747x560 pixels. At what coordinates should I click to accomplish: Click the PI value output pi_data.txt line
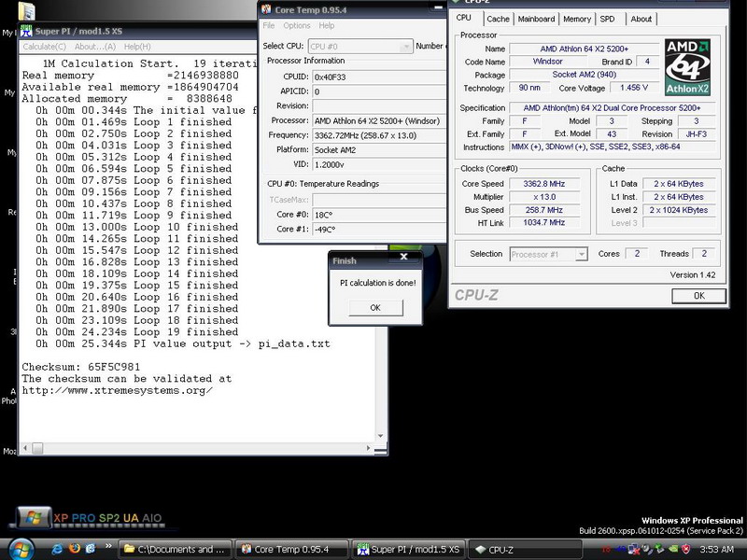[182, 343]
